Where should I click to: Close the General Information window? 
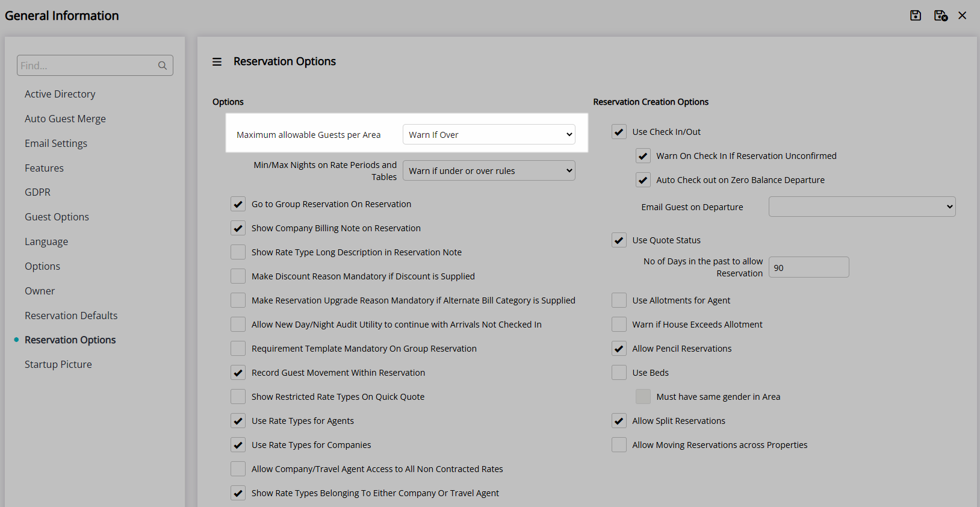coord(963,16)
